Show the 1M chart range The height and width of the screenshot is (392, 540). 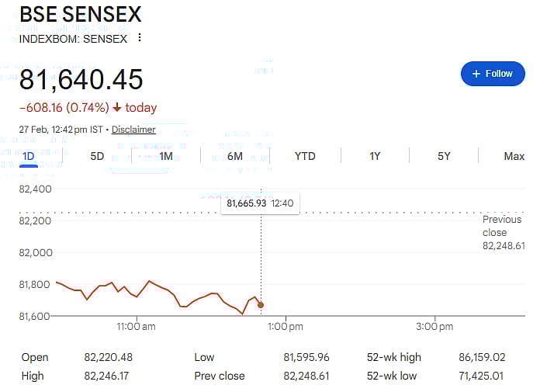[x=166, y=156]
